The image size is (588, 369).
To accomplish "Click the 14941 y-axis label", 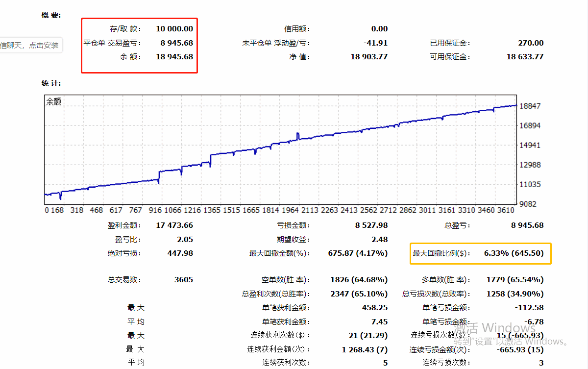I will pos(531,145).
